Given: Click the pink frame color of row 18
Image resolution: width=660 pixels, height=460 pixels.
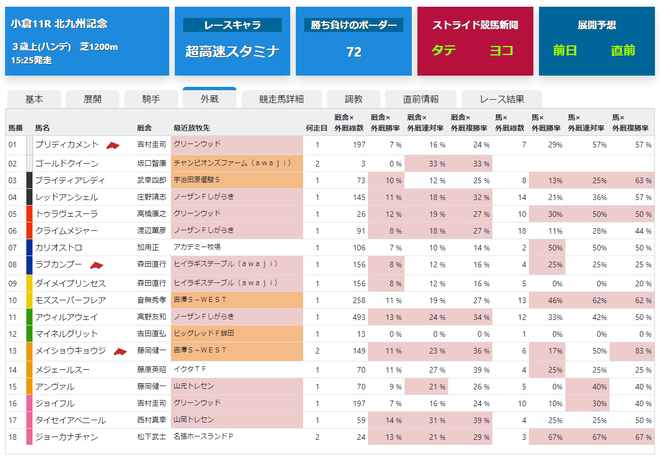Looking at the screenshot, I should click(x=29, y=437).
